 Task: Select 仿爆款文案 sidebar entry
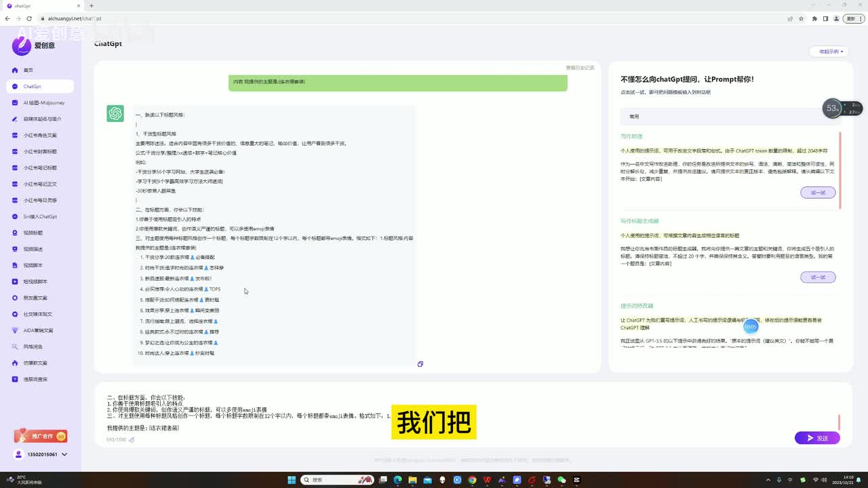(35, 363)
